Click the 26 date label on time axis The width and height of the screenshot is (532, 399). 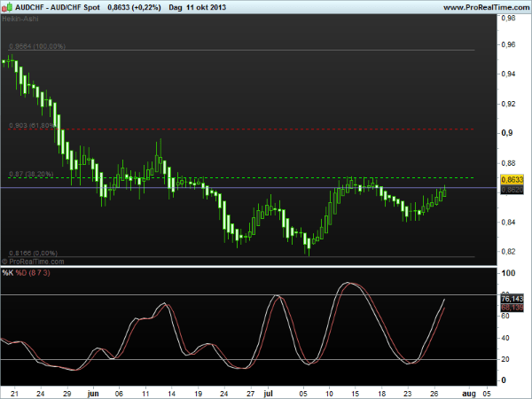coord(434,394)
